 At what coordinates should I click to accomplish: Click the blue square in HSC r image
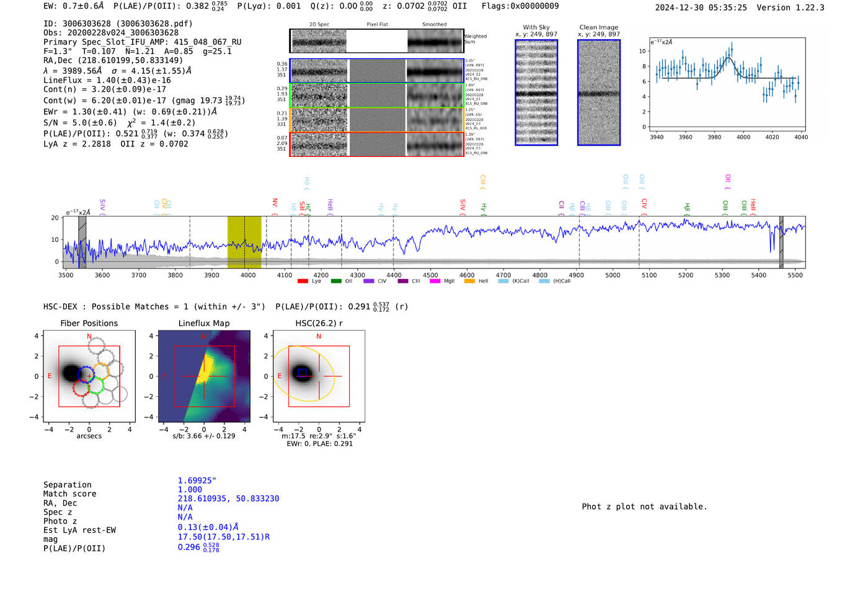coord(302,373)
